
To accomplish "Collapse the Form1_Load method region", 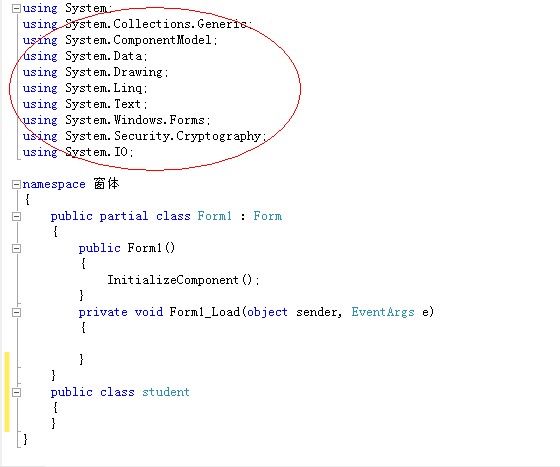I will [16, 312].
